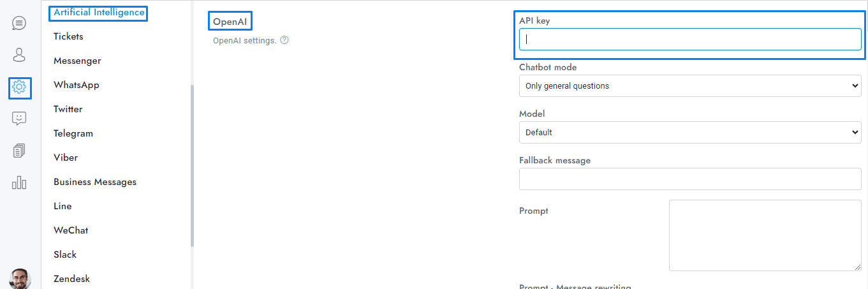Open the users profile icon
The image size is (868, 289).
(x=19, y=55)
